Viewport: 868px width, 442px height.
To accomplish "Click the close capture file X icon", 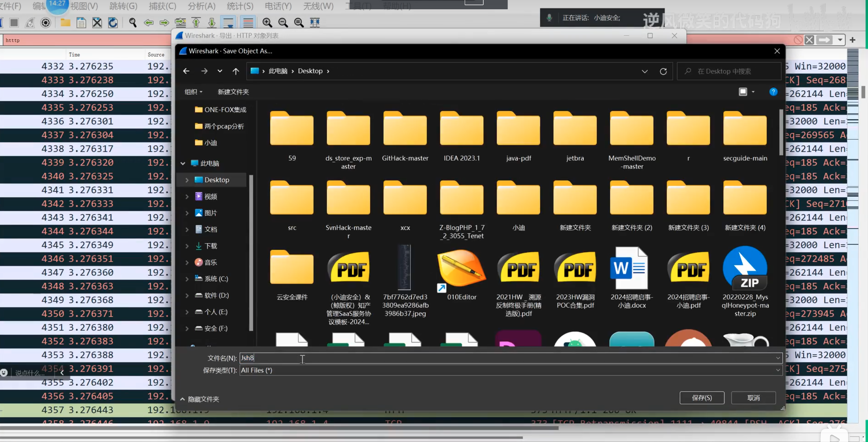I will [97, 22].
